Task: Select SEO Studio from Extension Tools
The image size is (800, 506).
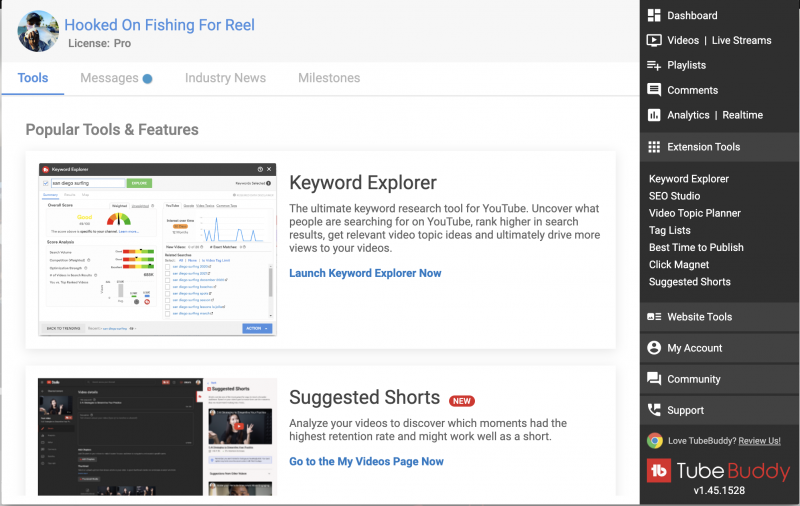Action: coord(674,196)
